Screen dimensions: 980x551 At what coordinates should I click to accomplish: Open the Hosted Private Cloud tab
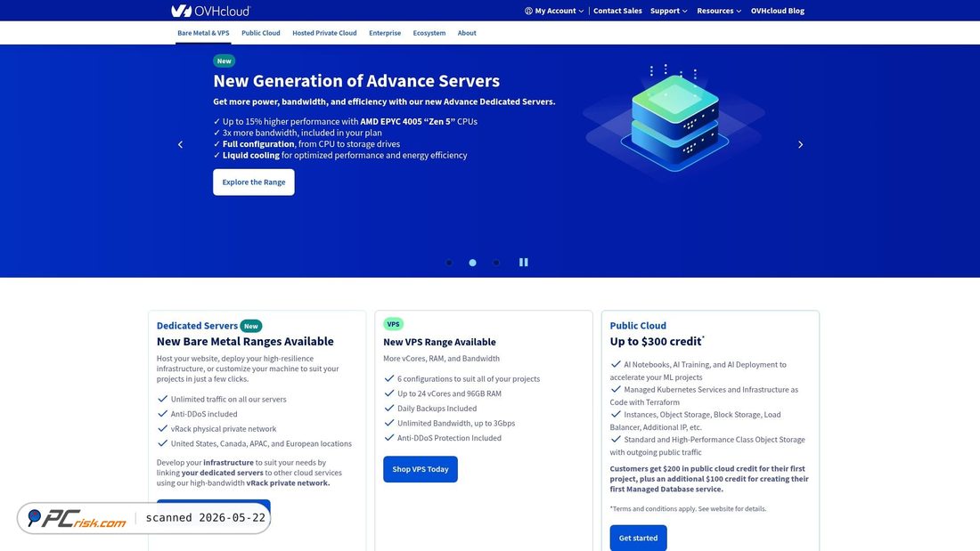[324, 33]
